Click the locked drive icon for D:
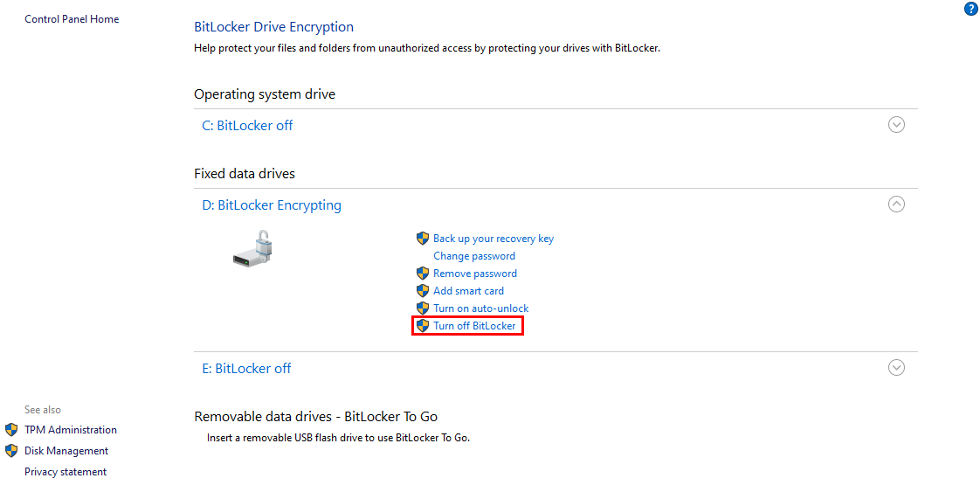This screenshot has height=492, width=980. pyautogui.click(x=254, y=248)
